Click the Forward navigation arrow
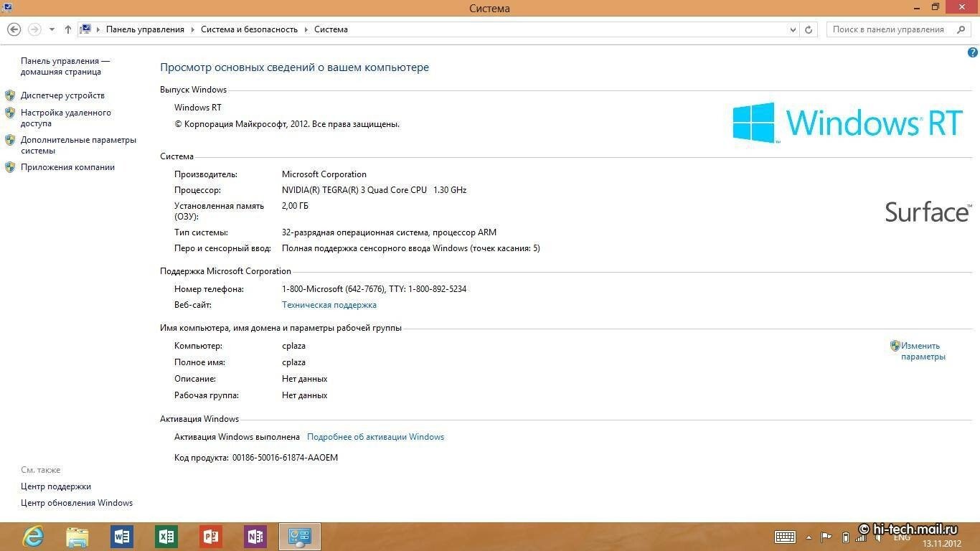This screenshot has height=551, width=980. (x=34, y=29)
